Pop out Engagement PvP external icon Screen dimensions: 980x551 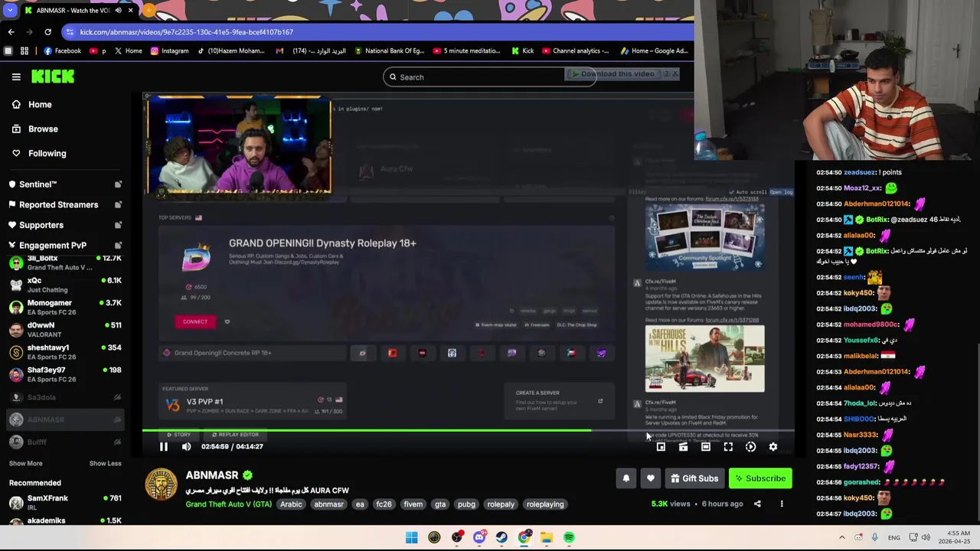[x=118, y=245]
